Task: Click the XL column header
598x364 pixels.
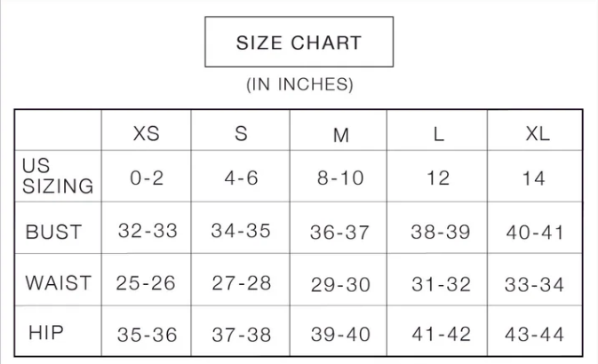Action: pos(538,133)
